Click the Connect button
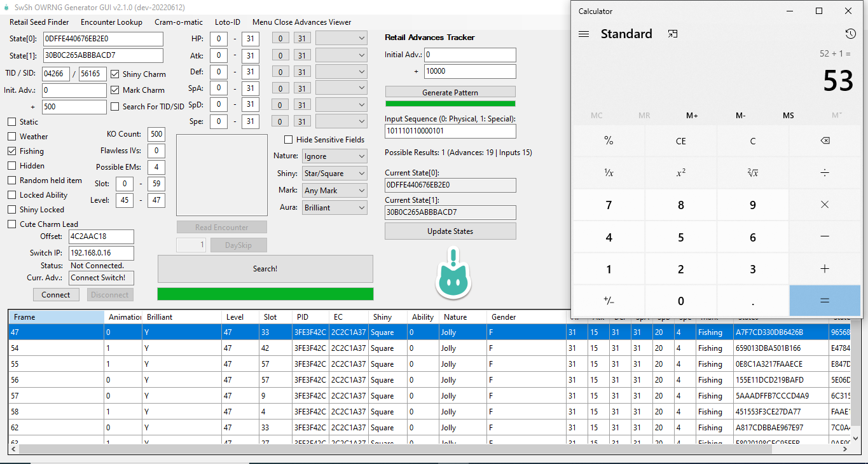Viewport: 868px width, 464px height. click(56, 295)
